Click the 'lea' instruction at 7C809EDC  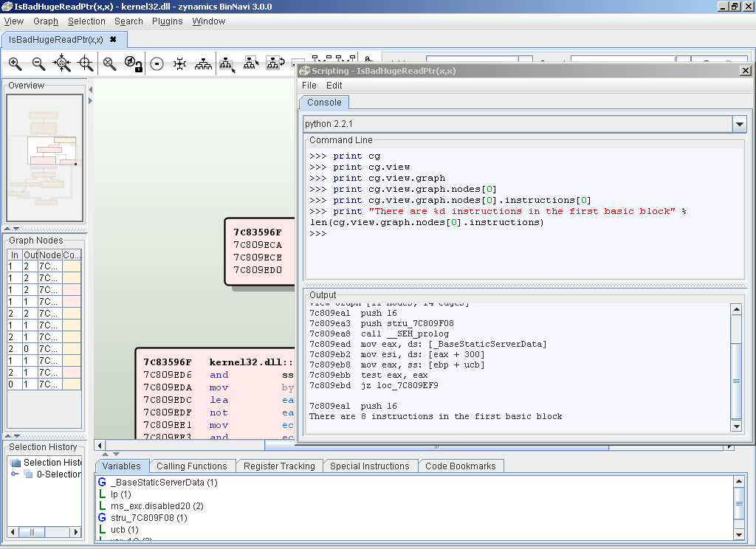coord(219,400)
